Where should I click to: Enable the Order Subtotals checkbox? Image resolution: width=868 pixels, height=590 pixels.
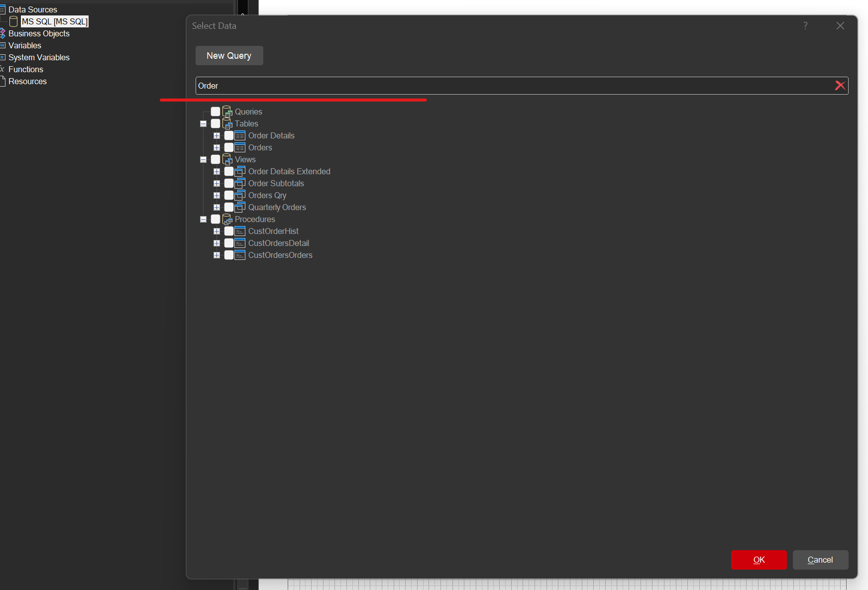tap(229, 183)
